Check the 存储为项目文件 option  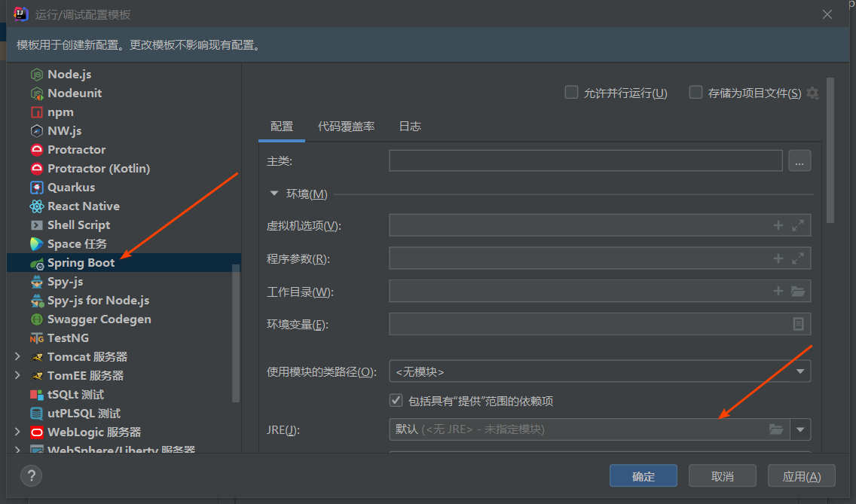(x=695, y=92)
